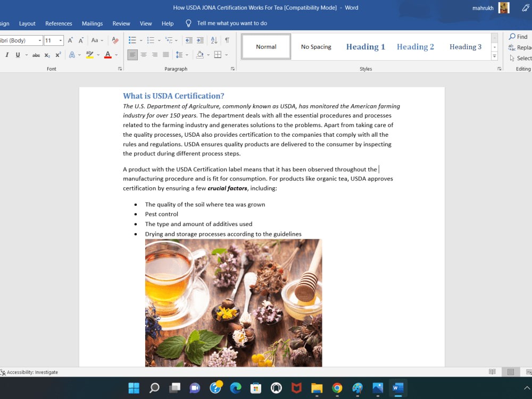Toggle italic formatting
532x399 pixels.
pyautogui.click(x=7, y=55)
